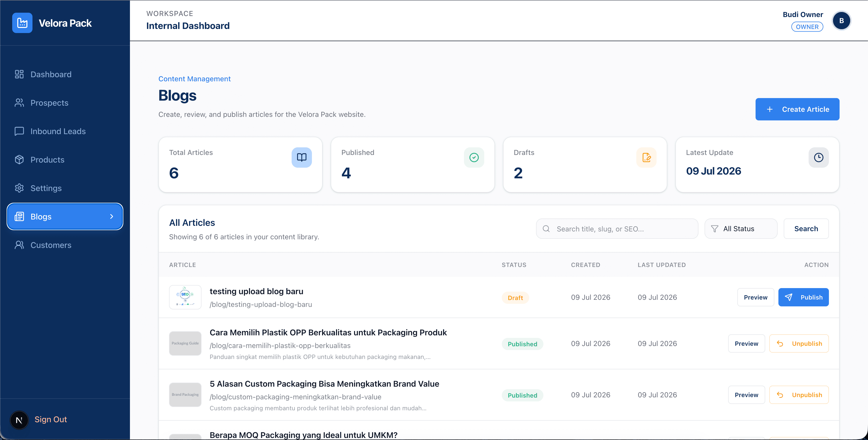Click the Dashboard grid icon in sidebar
Screen dimensions: 868x440
point(19,74)
